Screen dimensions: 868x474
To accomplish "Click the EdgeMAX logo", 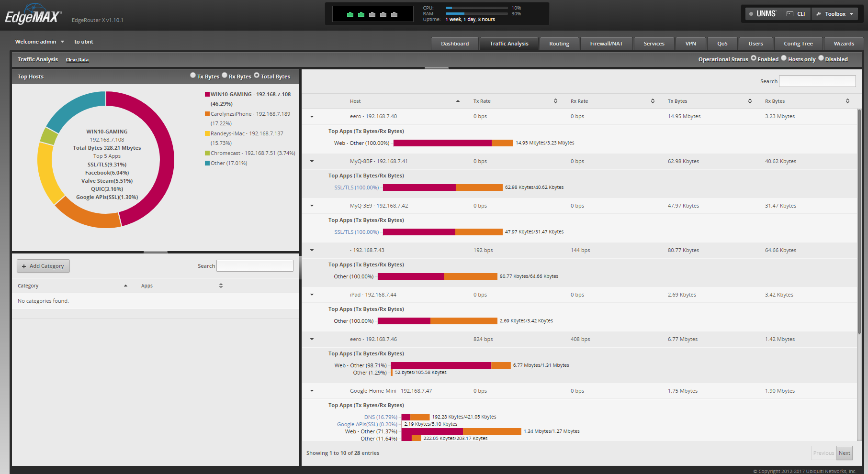I will [x=33, y=15].
